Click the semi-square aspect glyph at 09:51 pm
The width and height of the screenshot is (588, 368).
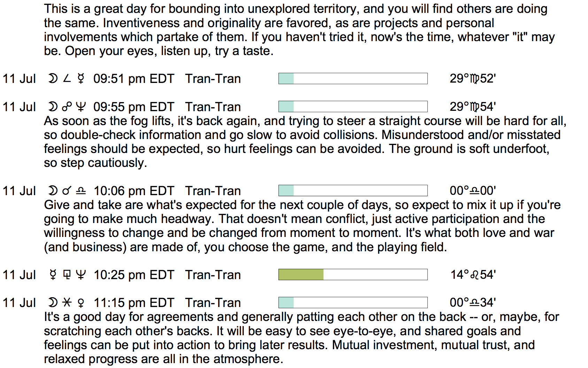[x=67, y=79]
